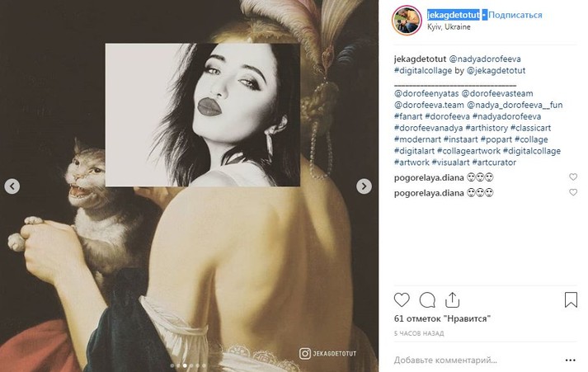
Task: Go to next carousel image
Action: coord(364,186)
